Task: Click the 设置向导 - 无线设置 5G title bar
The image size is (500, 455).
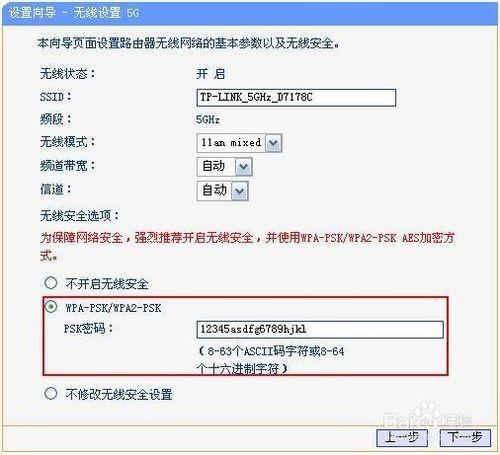Action: [250, 13]
